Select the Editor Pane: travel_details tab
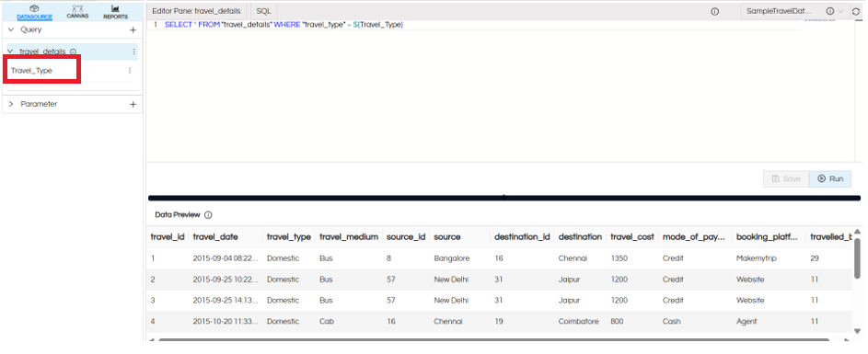The image size is (868, 354). (x=196, y=11)
